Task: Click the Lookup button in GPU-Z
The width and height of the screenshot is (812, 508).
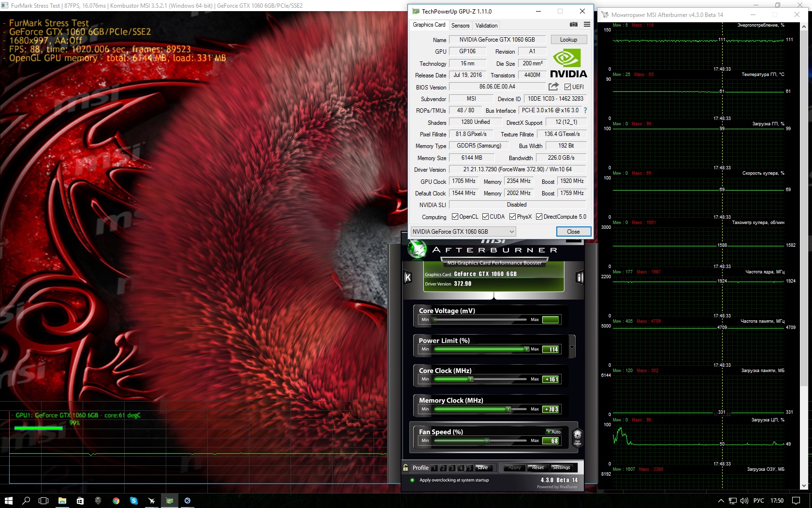Action: pos(568,40)
